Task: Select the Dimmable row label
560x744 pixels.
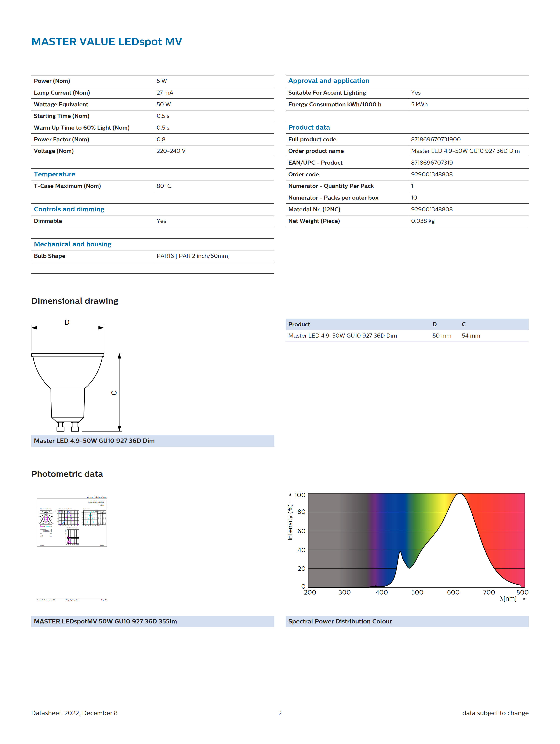Action: click(48, 221)
